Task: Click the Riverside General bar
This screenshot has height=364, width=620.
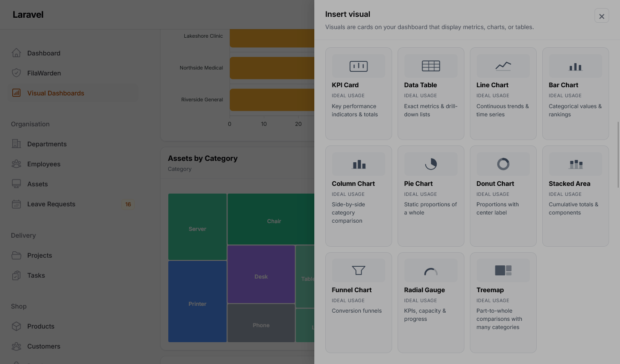Action: coord(272,100)
